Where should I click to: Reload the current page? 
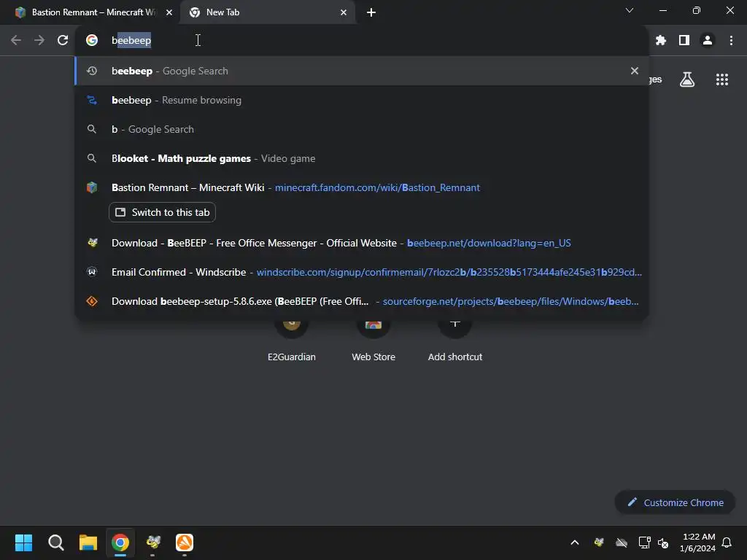coord(63,41)
